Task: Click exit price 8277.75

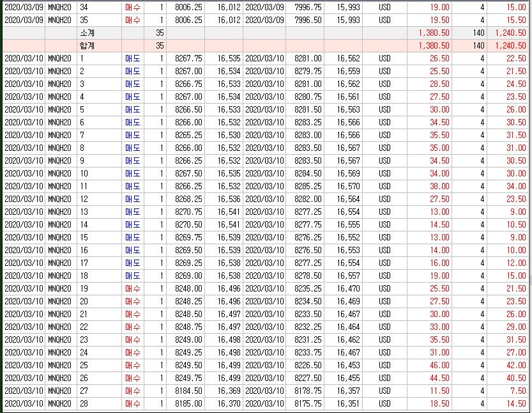Action: tap(308, 225)
